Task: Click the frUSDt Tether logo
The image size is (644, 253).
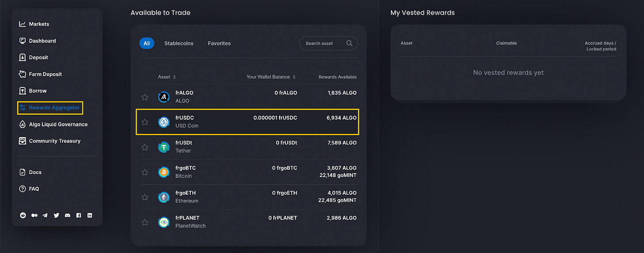Action: point(164,147)
